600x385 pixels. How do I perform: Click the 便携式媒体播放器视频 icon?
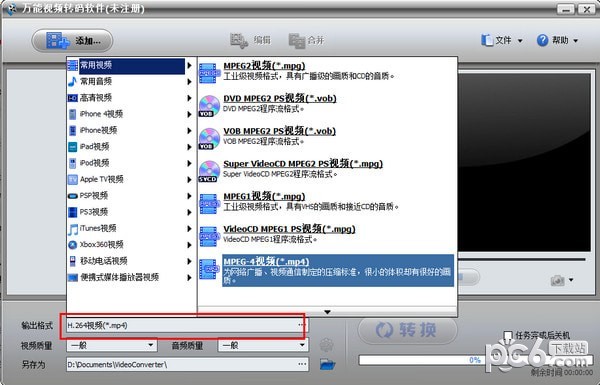click(x=72, y=277)
